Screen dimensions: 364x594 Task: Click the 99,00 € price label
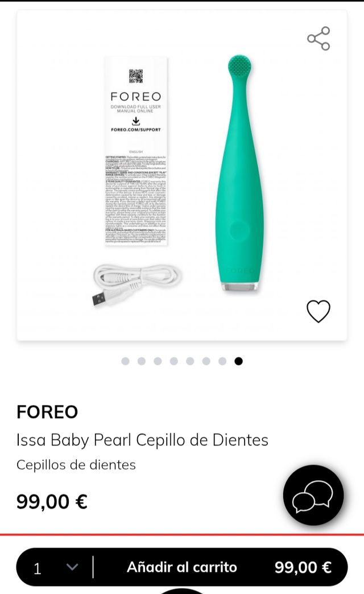pos(51,502)
